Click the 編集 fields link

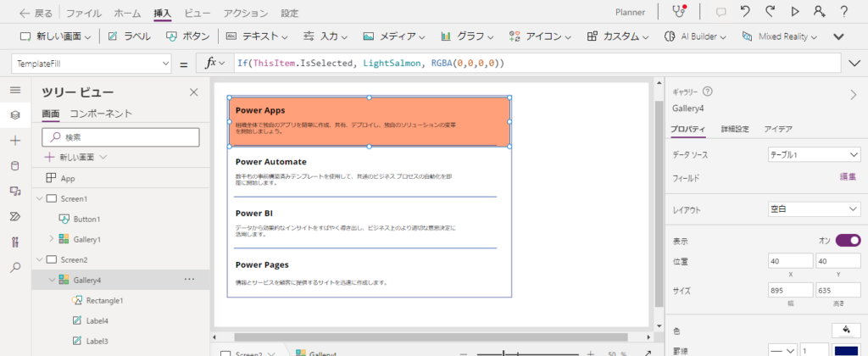click(x=848, y=177)
